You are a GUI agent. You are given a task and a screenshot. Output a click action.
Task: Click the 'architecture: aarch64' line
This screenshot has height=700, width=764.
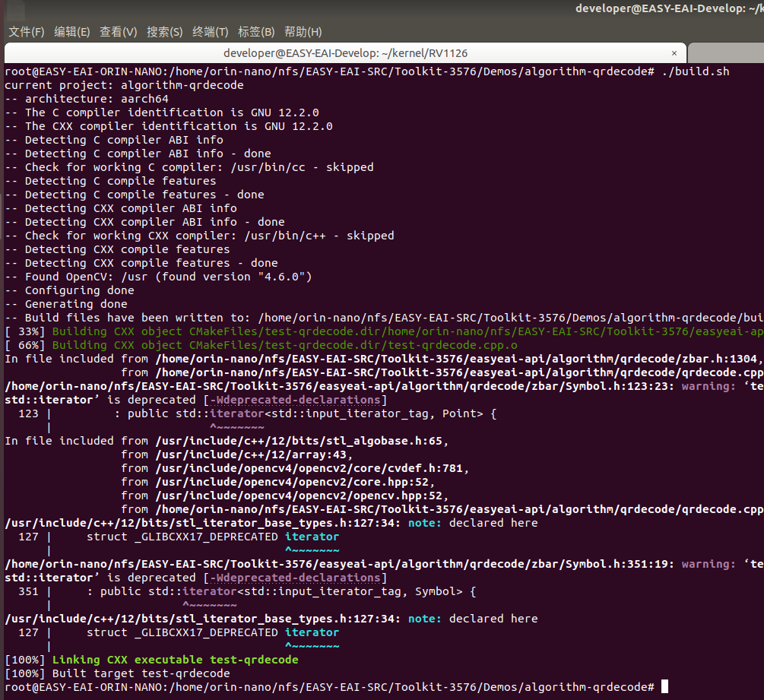(87, 99)
